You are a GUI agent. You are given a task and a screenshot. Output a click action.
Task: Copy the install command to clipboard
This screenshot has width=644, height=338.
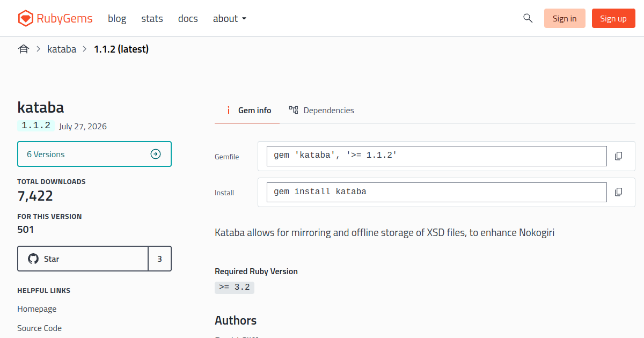pyautogui.click(x=618, y=192)
